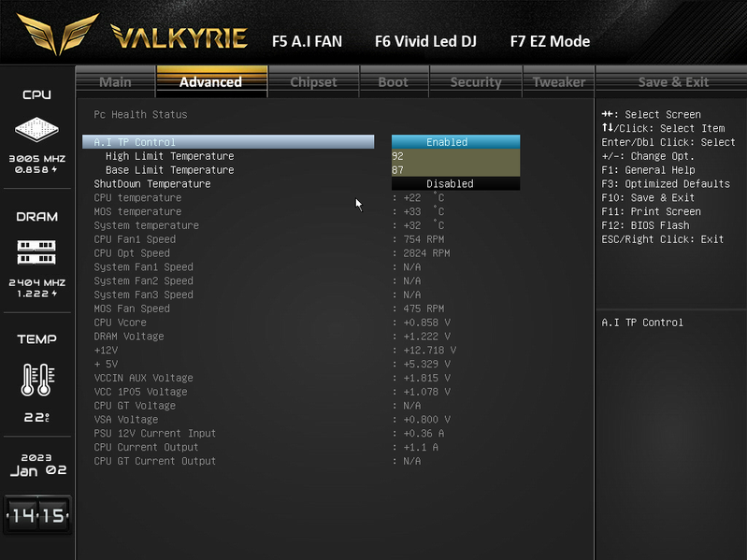Viewport: 747px width, 560px height.
Task: Go to the Boot tab
Action: [394, 82]
